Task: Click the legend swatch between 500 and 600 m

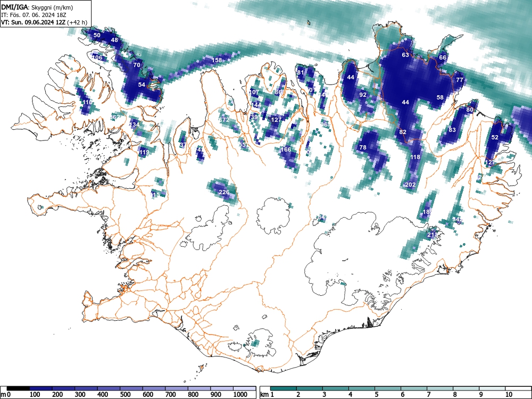Action: (x=131, y=388)
